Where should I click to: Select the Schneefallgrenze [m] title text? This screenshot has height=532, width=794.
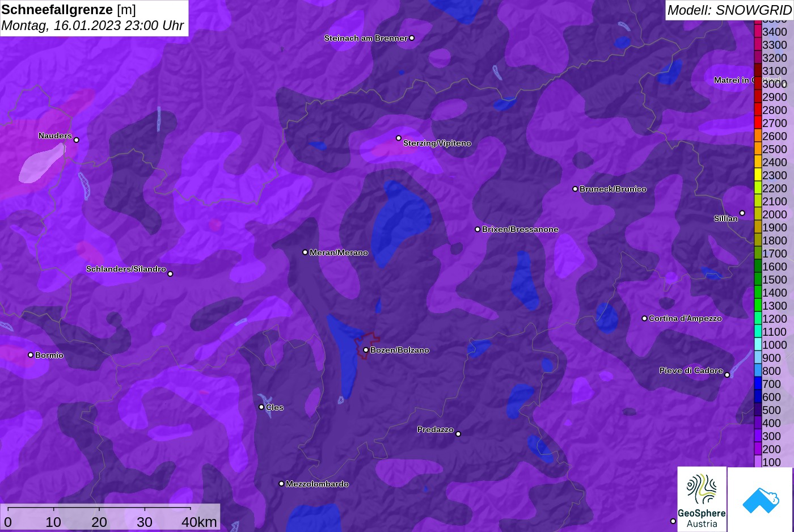69,10
